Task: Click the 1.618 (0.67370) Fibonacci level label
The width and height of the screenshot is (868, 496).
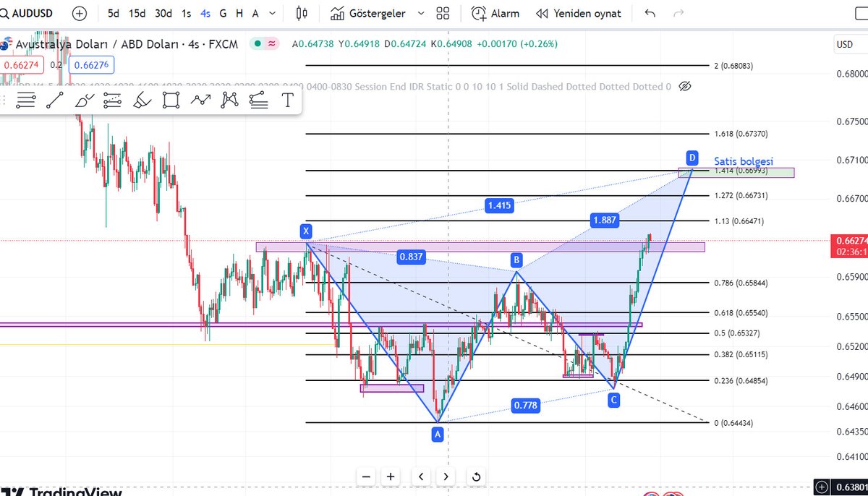Action: 741,134
